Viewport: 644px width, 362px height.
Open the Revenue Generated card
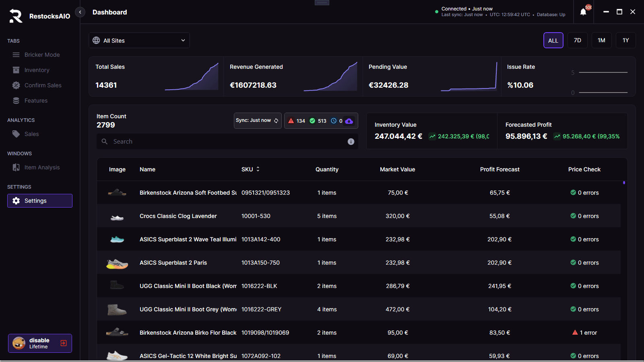[293, 76]
